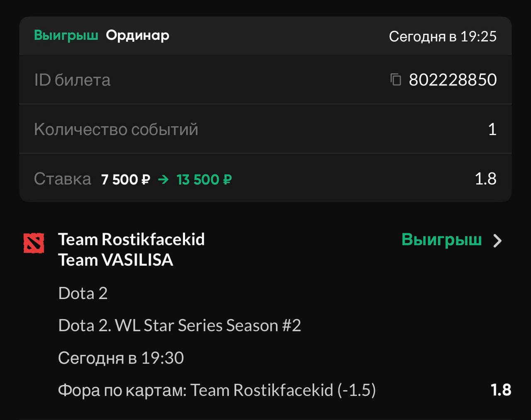The width and height of the screenshot is (531, 420).
Task: Click the green 13 500 ₽ payout amount
Action: tap(204, 180)
